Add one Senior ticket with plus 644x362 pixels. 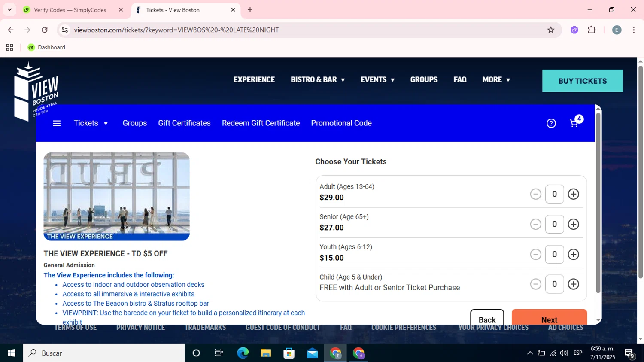[574, 224]
